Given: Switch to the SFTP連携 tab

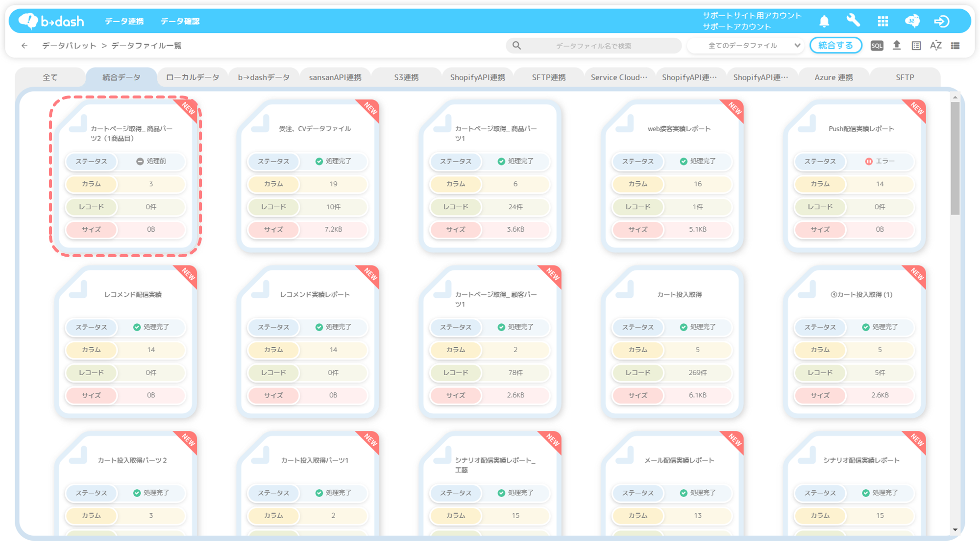Looking at the screenshot, I should tap(549, 77).
